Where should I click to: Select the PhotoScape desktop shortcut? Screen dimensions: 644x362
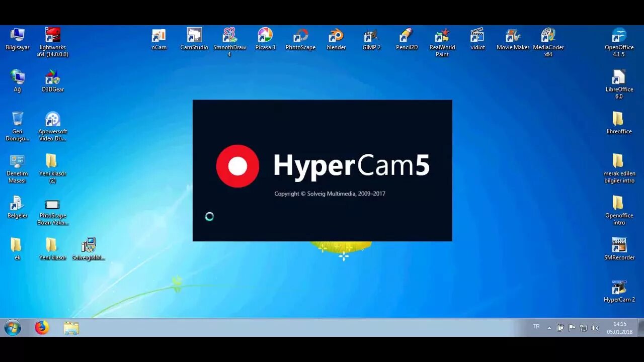click(x=300, y=39)
